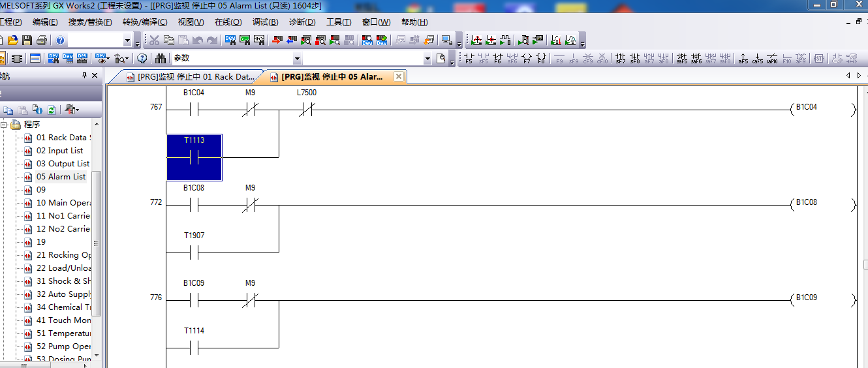Pin the navigation panel
The image size is (868, 368).
point(84,76)
